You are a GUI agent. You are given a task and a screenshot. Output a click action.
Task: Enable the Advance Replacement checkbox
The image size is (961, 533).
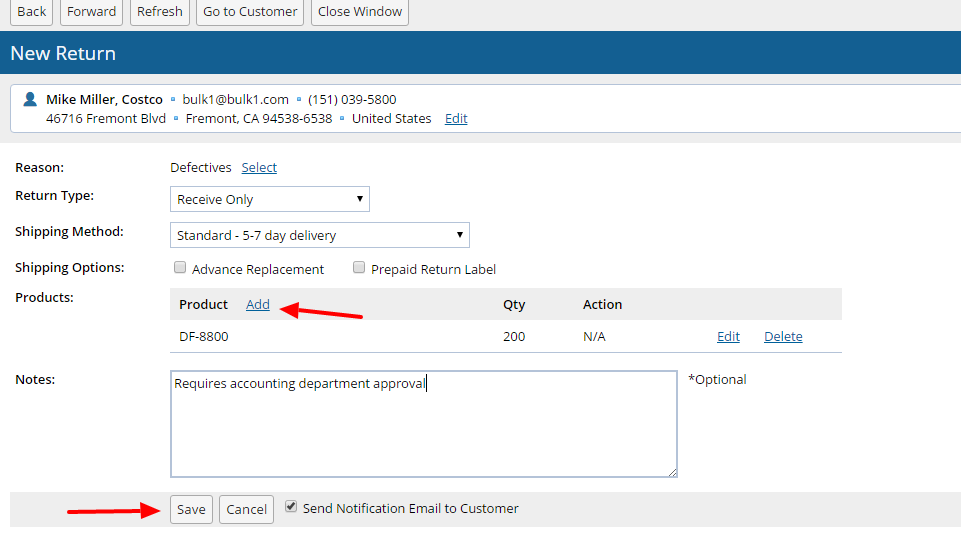click(180, 268)
